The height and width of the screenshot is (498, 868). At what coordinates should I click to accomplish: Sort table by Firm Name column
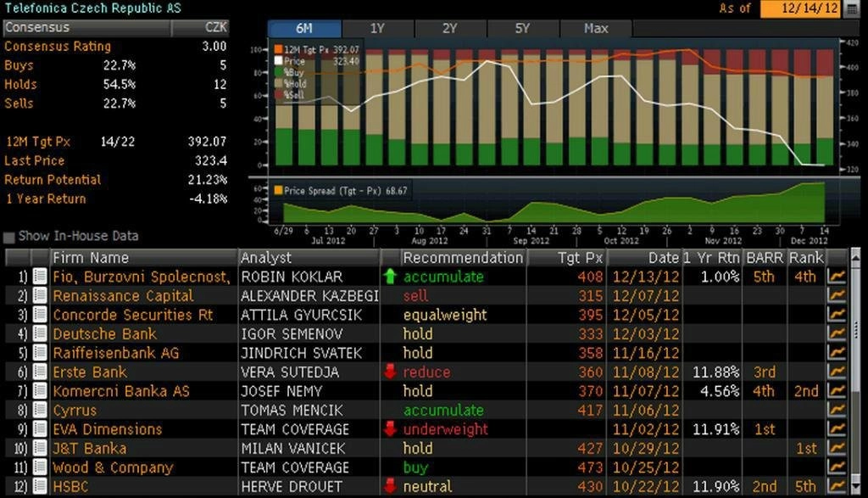click(x=143, y=258)
